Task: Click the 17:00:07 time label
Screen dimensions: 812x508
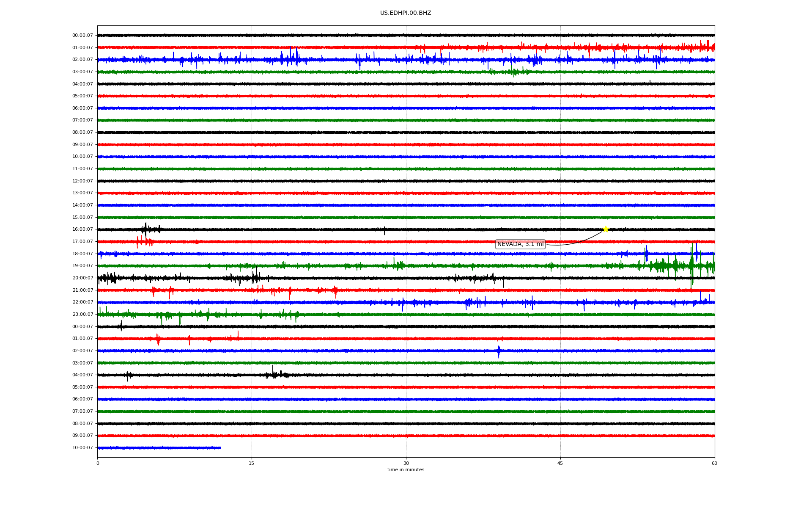Action: tap(82, 242)
